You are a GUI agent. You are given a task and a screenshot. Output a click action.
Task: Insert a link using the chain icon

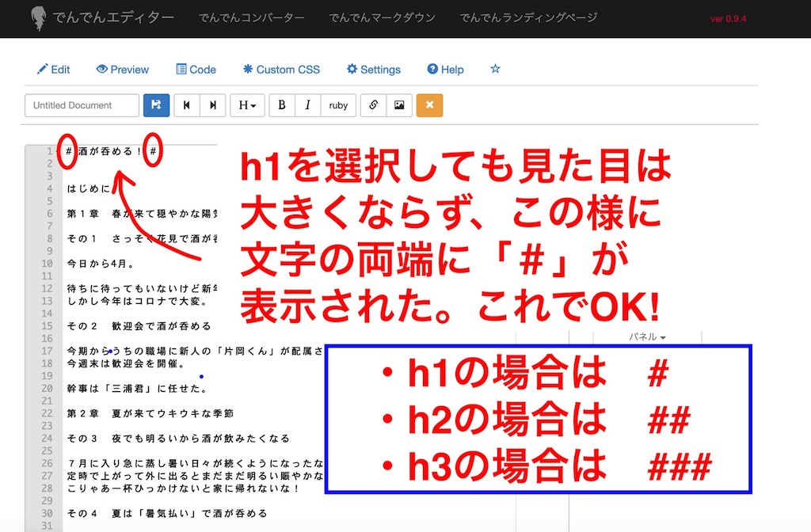(x=373, y=105)
